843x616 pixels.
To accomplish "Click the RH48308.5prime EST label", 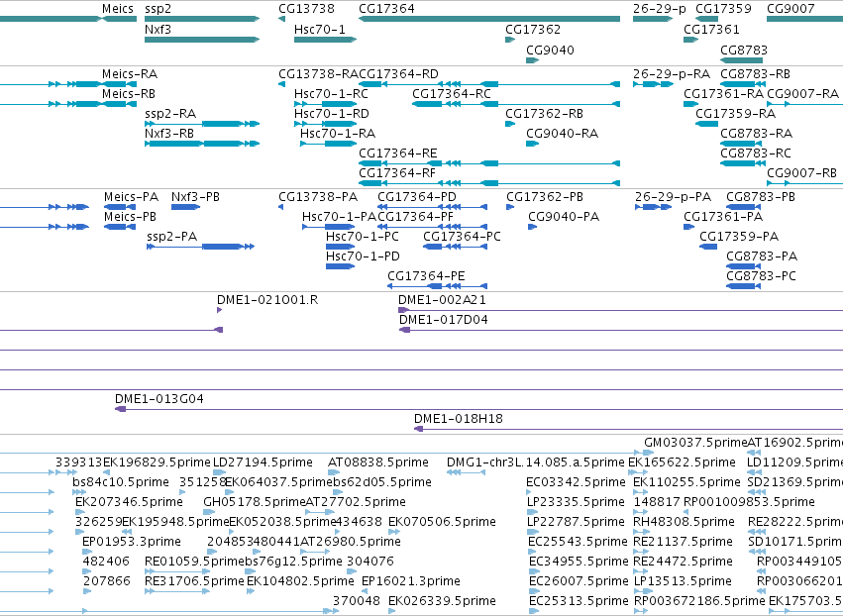I will (684, 521).
